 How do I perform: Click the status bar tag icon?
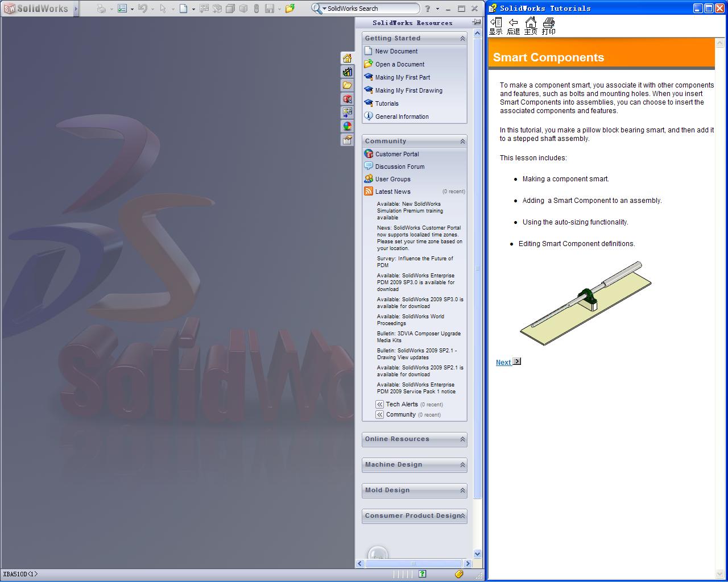(460, 574)
